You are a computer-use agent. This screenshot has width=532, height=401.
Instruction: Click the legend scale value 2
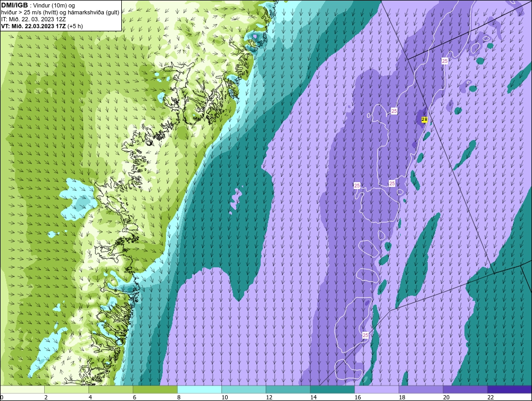(46, 398)
